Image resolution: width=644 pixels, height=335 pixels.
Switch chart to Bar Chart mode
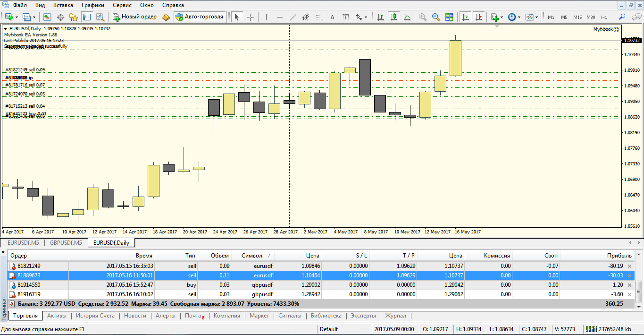point(380,17)
